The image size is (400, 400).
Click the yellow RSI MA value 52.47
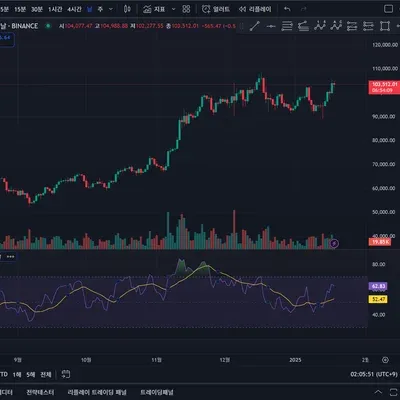pos(378,299)
